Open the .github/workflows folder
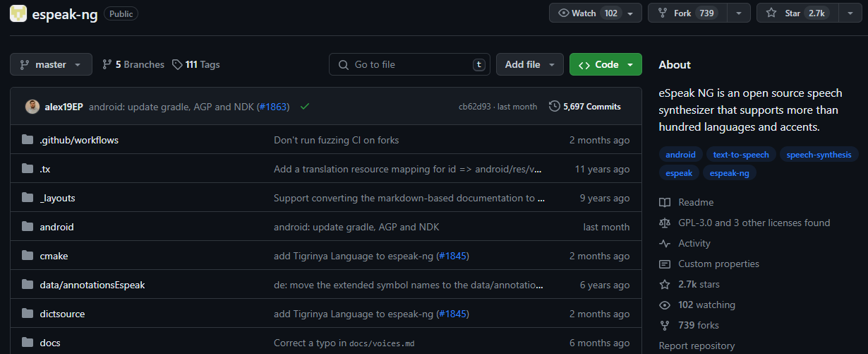 pos(79,140)
